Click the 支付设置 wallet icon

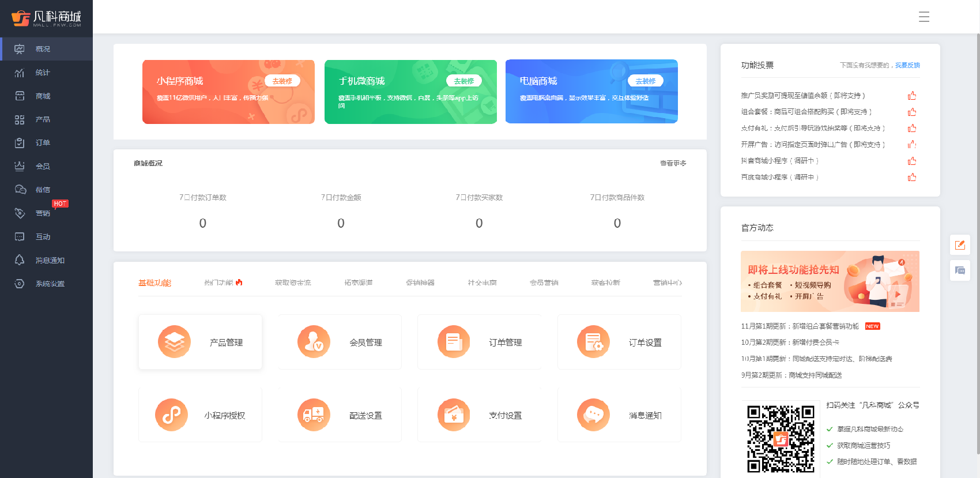coord(454,415)
